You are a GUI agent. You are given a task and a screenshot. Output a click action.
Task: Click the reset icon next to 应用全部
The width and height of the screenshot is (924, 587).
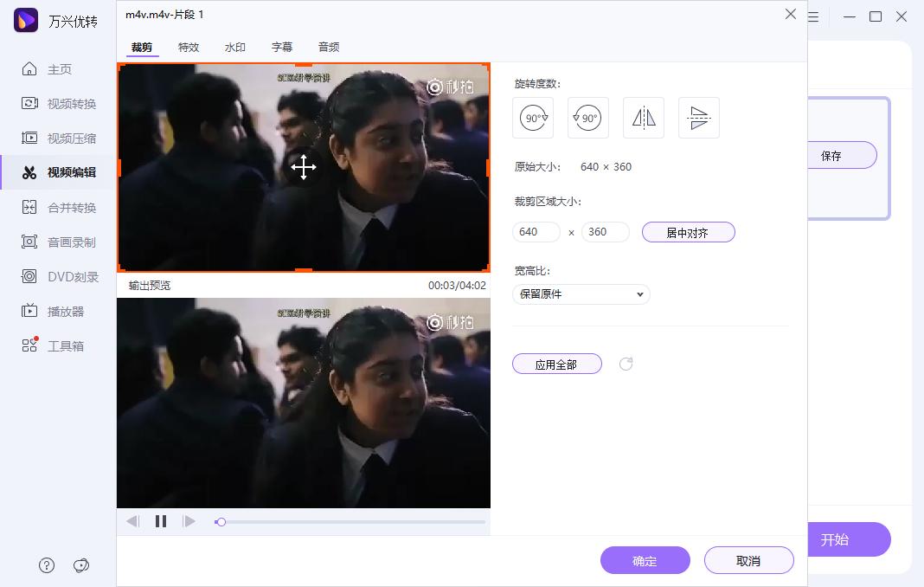(626, 364)
